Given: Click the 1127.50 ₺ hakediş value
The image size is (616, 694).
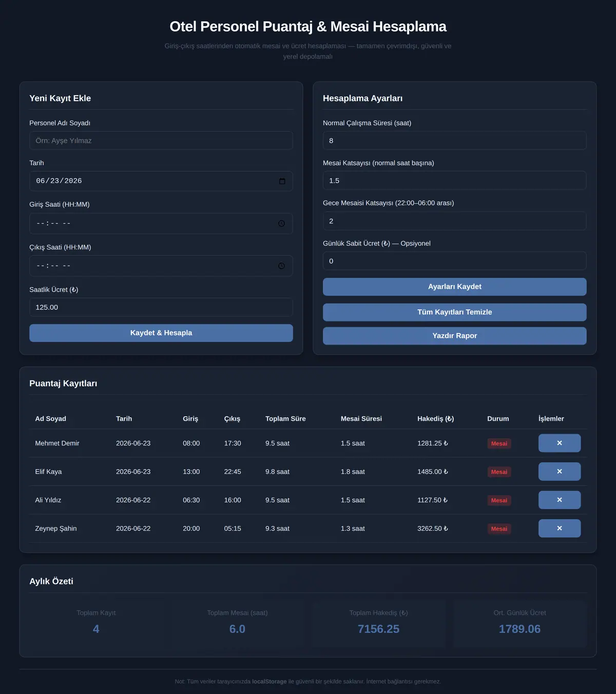Looking at the screenshot, I should point(433,500).
